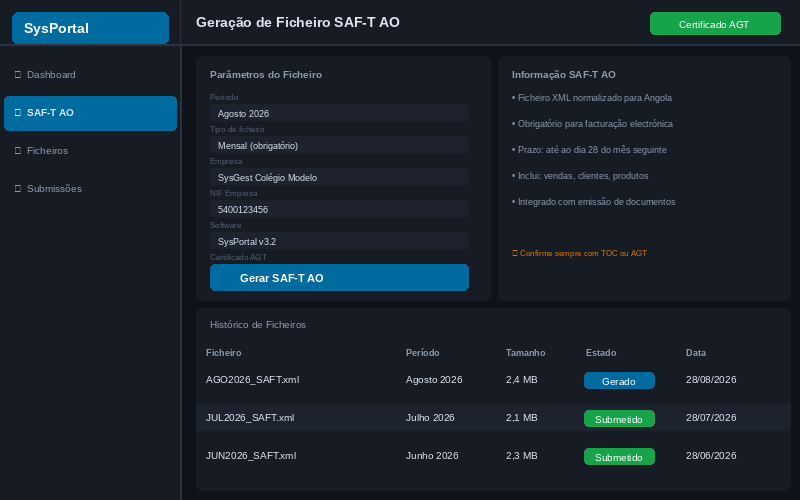Image resolution: width=800 pixels, height=500 pixels.
Task: Open the Tipo de ficheiro Mensal dropdown
Action: [339, 145]
